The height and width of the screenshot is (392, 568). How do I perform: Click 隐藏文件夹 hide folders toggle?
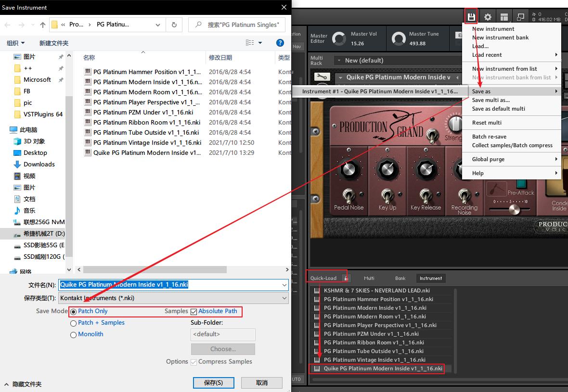pos(23,384)
